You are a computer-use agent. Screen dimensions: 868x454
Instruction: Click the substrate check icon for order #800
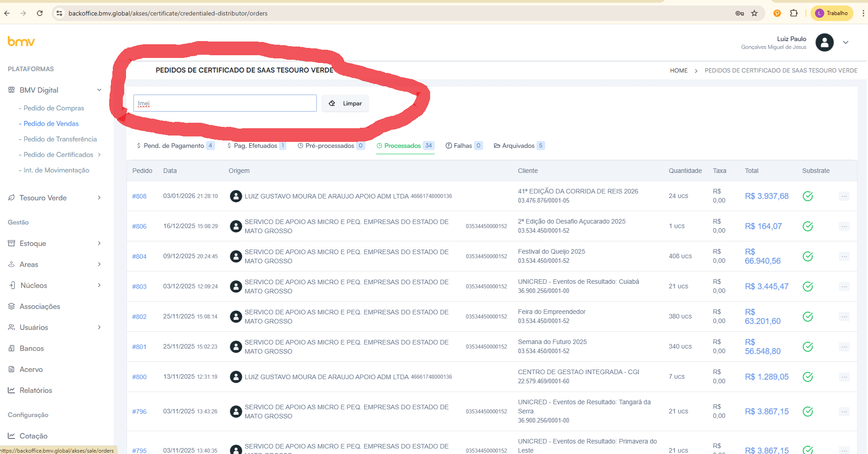(x=808, y=377)
